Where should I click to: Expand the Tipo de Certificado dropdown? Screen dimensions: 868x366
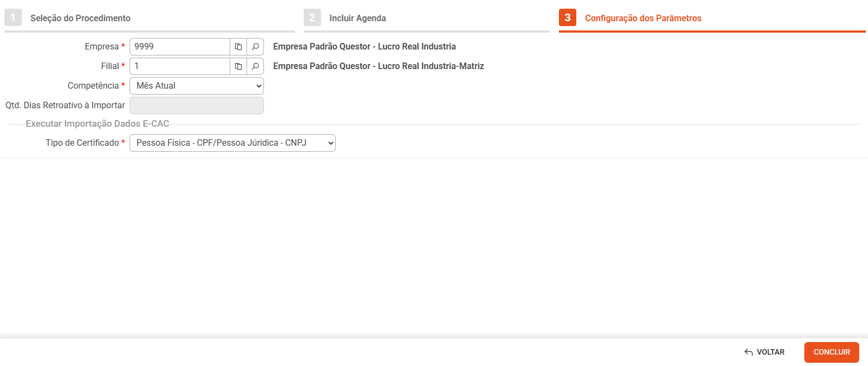(x=232, y=143)
